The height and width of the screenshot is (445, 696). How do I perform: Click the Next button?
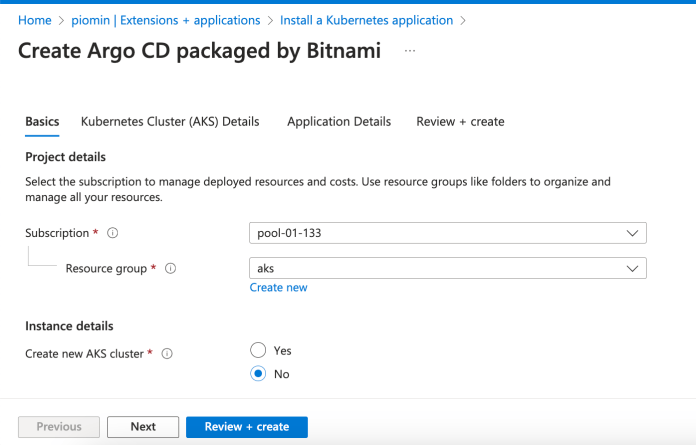[x=143, y=427]
